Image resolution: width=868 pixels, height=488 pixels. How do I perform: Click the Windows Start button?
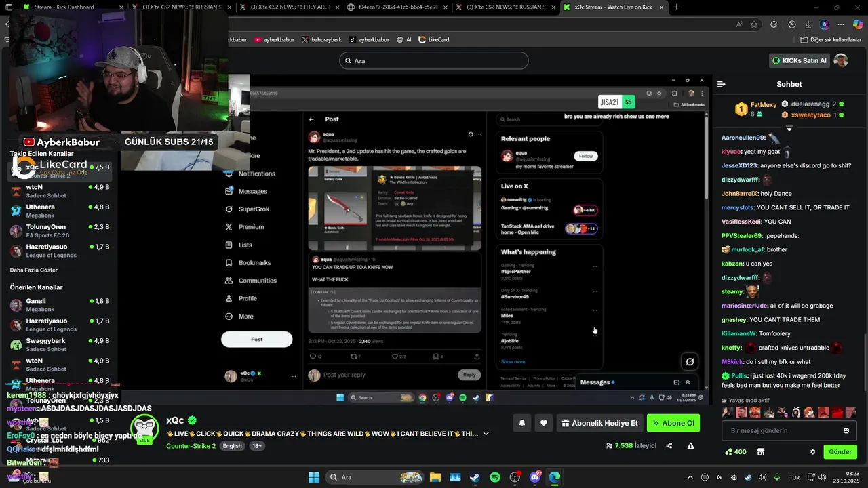click(x=314, y=477)
